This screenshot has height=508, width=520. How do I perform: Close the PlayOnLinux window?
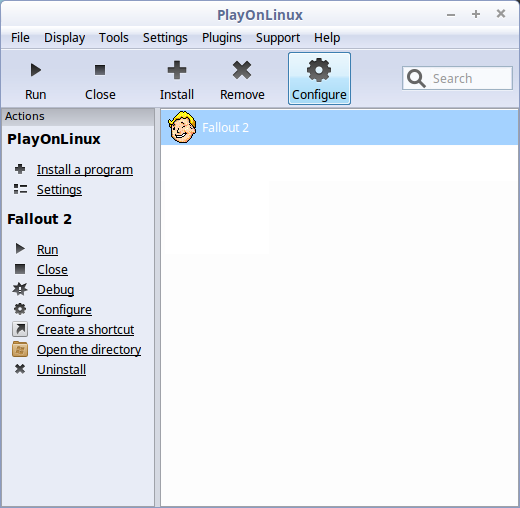click(501, 14)
